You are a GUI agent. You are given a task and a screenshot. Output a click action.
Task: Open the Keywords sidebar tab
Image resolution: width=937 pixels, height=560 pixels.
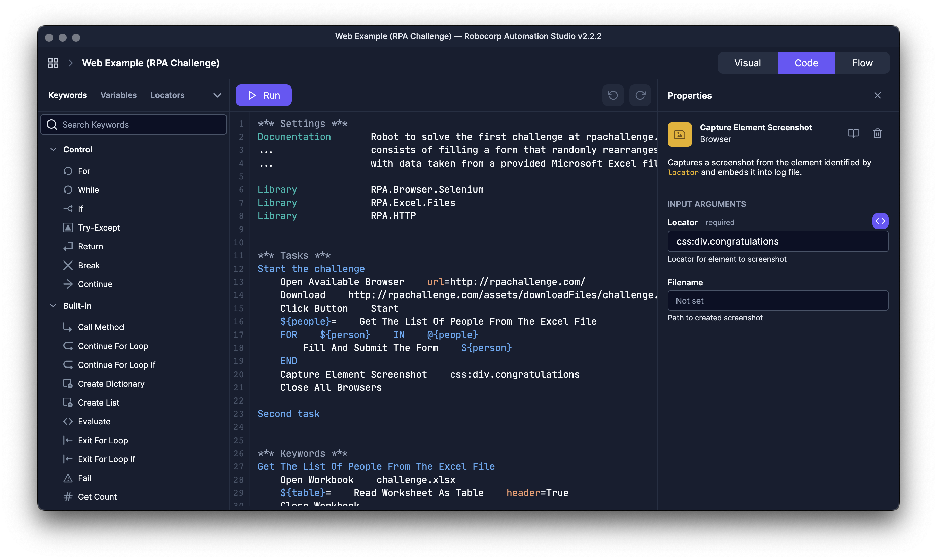68,95
